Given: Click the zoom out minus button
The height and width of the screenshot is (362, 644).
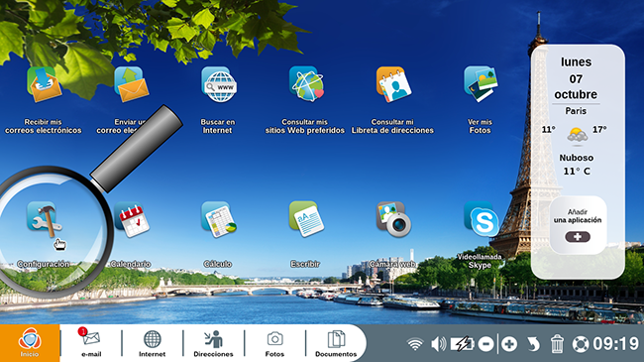Looking at the screenshot, I should click(485, 344).
